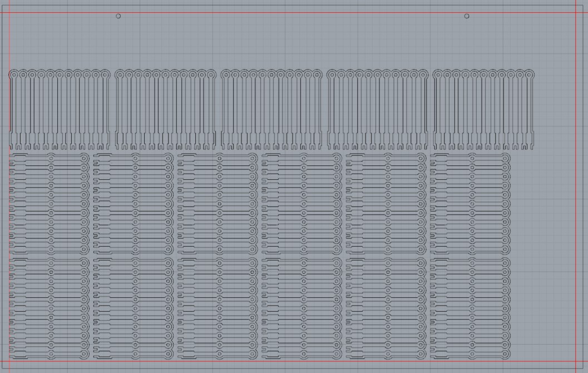
Task: Pick third column in lower horizontal parts block
Action: click(x=218, y=308)
